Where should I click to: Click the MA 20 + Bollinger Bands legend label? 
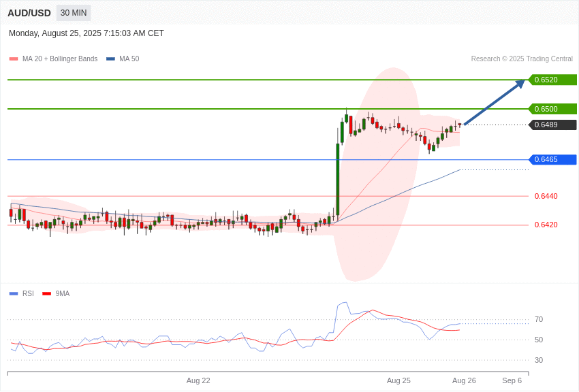point(60,59)
